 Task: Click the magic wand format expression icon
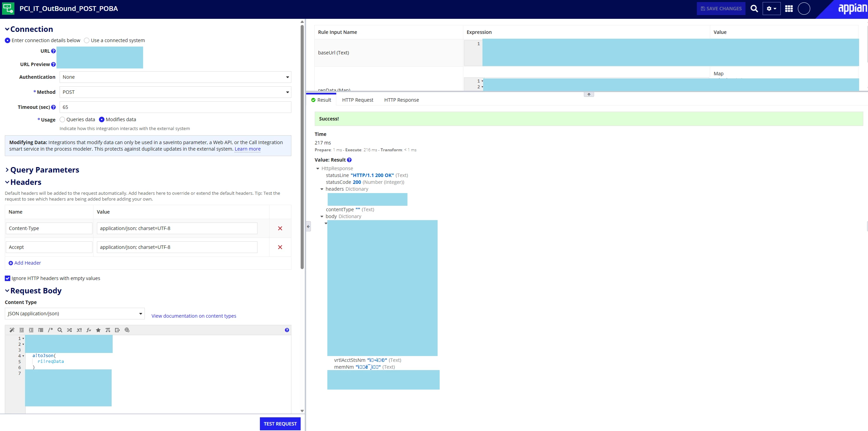point(12,330)
